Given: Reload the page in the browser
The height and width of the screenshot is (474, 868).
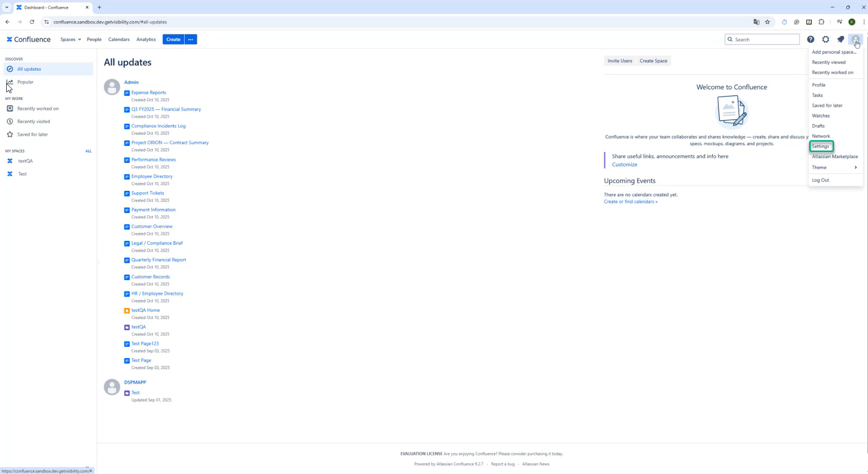Looking at the screenshot, I should point(32,22).
